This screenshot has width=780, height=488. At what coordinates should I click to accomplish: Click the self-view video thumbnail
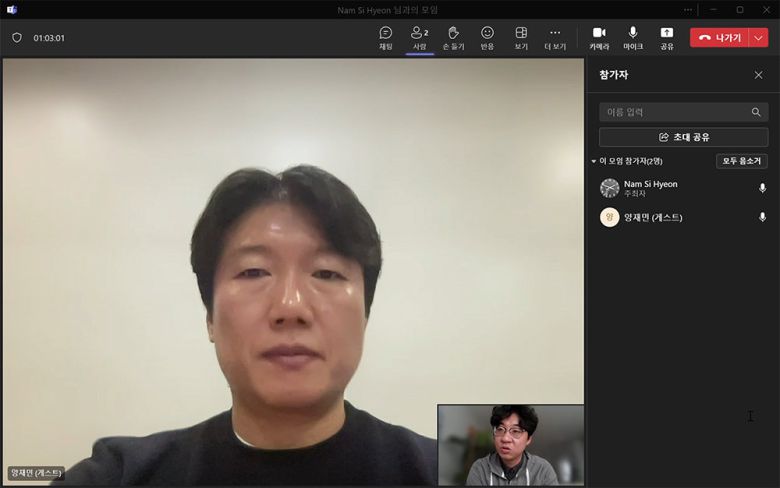pyautogui.click(x=511, y=445)
